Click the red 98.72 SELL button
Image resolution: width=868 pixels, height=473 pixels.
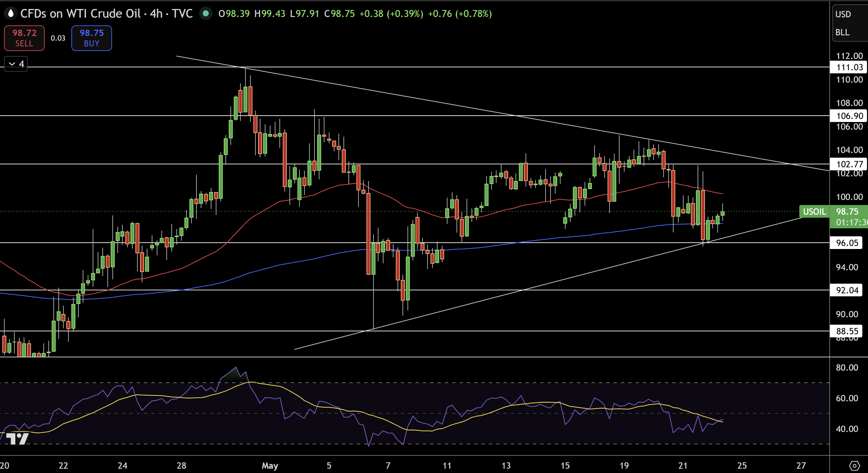click(24, 38)
